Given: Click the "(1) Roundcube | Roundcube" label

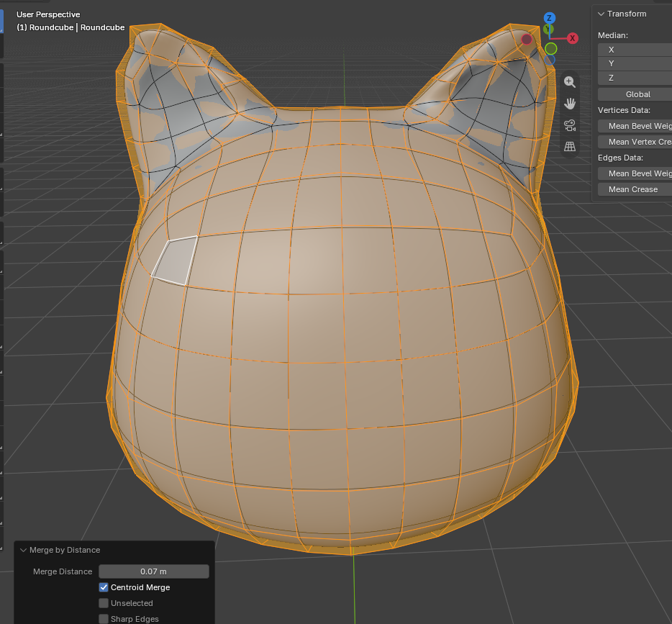Looking at the screenshot, I should click(x=71, y=27).
